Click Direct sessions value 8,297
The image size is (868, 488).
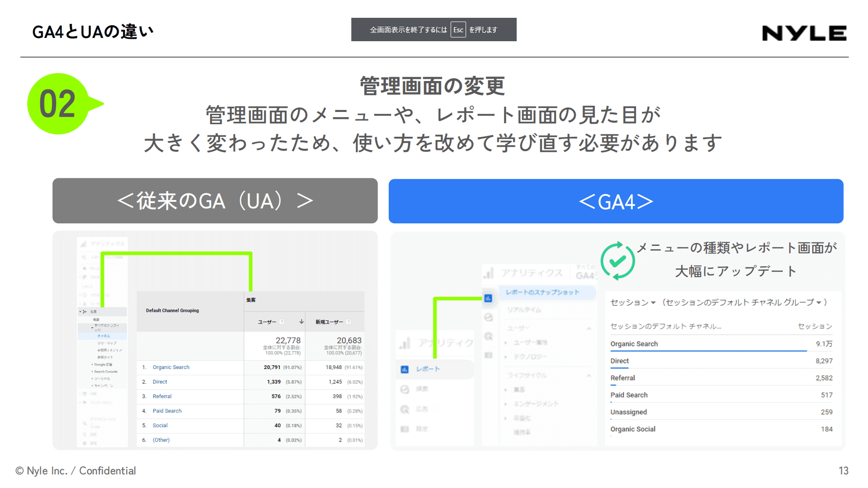[x=824, y=361]
